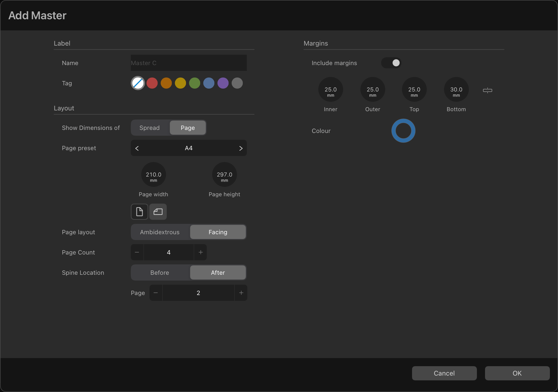Click the Cancel button
Viewport: 558px width, 392px height.
(x=444, y=373)
